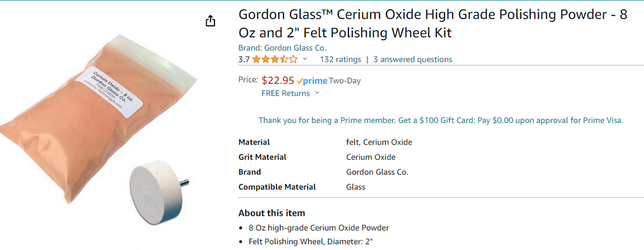Viewport: 644px width, 250px height.
Task: View the 3 answered questions
Action: coord(412,59)
